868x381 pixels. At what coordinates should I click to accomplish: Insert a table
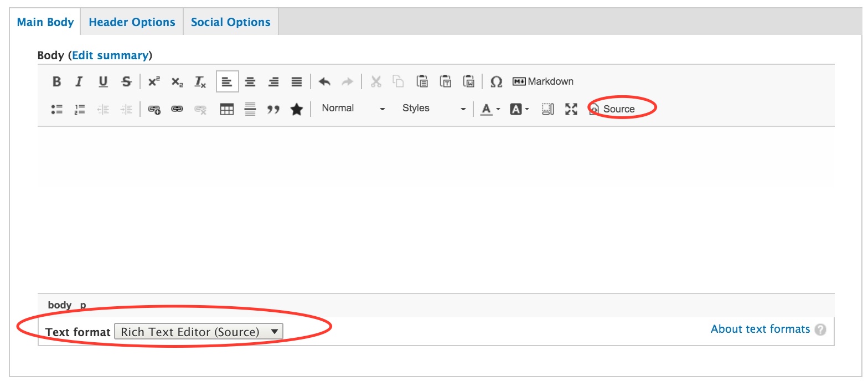[x=226, y=109]
